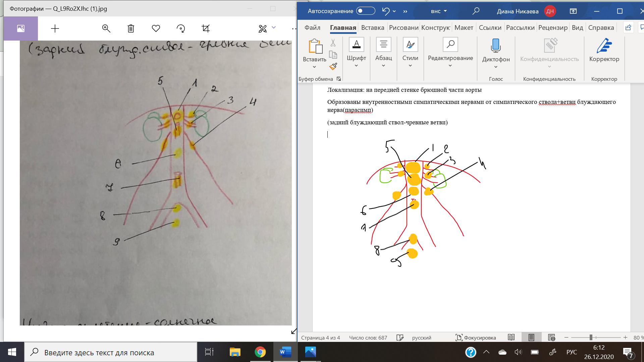Screen dimensions: 644x362
Task: Open Undo history dropdown in Word
Action: tap(394, 11)
